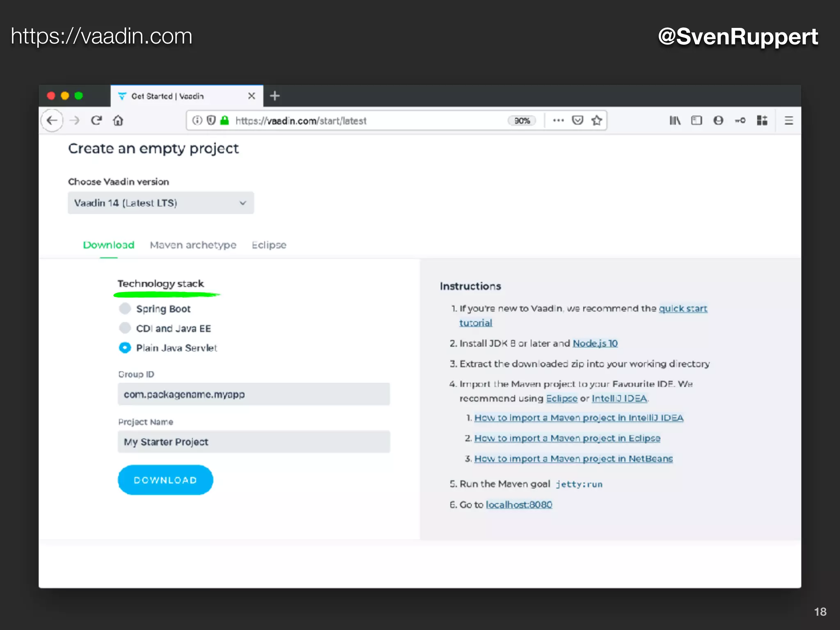
Task: Select the Plain Java Servlet radio button
Action: pyautogui.click(x=125, y=348)
